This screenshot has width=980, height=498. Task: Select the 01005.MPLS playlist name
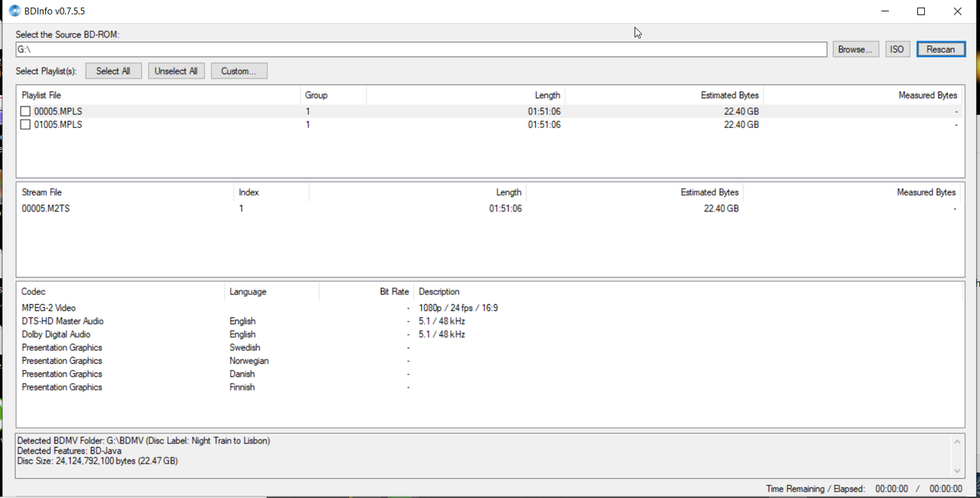point(58,125)
